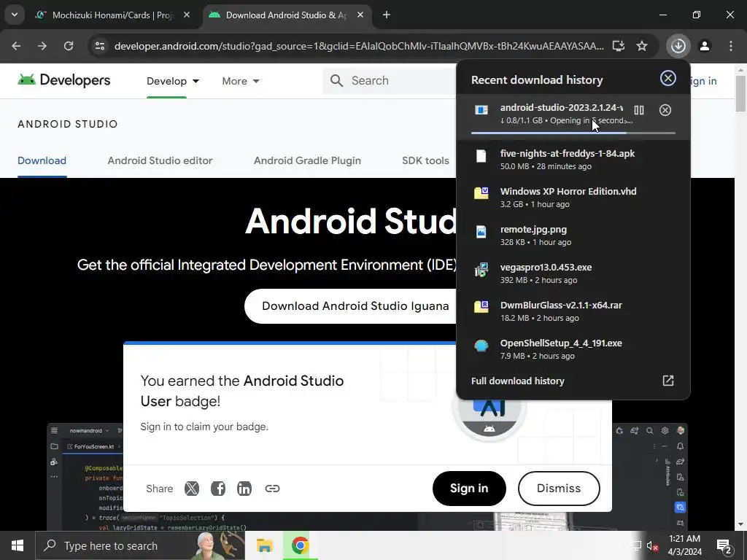The width and height of the screenshot is (747, 560).
Task: Click the ANDROID STUDIO heading text
Action: point(68,124)
